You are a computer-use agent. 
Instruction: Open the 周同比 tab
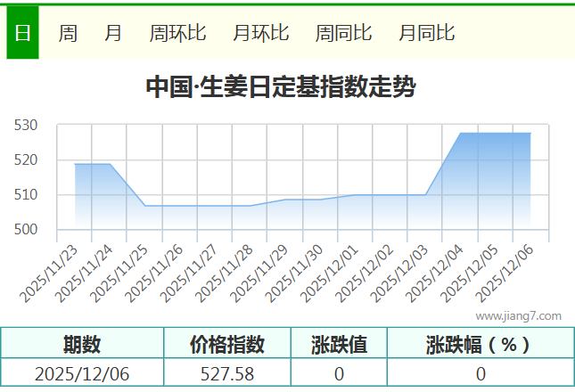click(343, 33)
